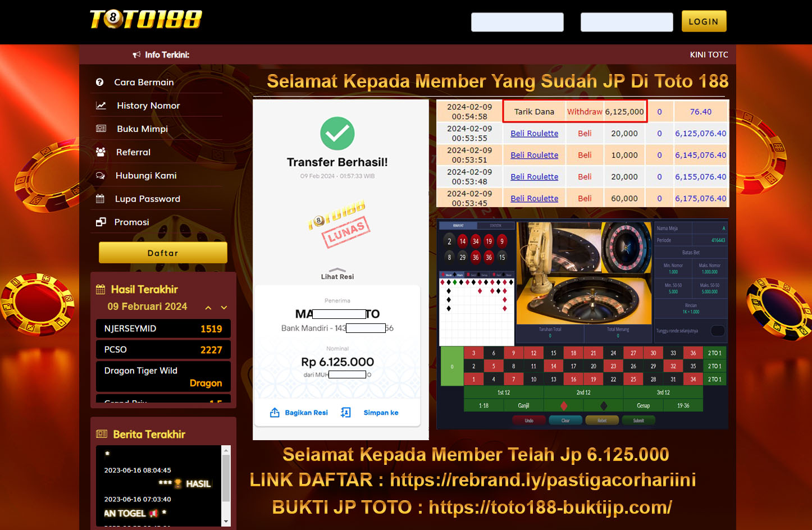Click the roulette wheel live video
812x530 pixels.
584,273
